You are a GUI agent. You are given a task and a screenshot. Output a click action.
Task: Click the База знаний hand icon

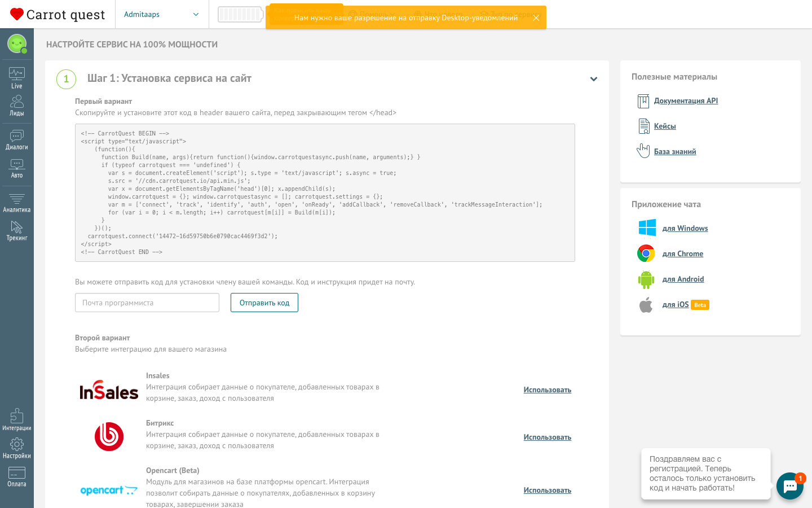click(643, 150)
